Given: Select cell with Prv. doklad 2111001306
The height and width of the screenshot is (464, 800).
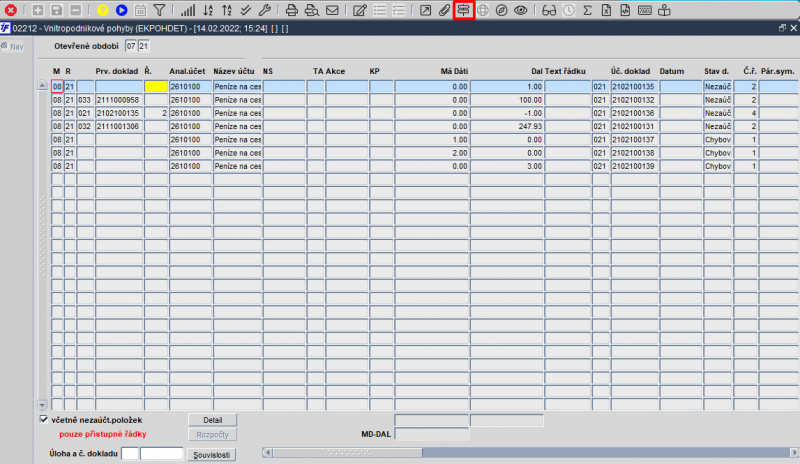Looking at the screenshot, I should pyautogui.click(x=119, y=126).
